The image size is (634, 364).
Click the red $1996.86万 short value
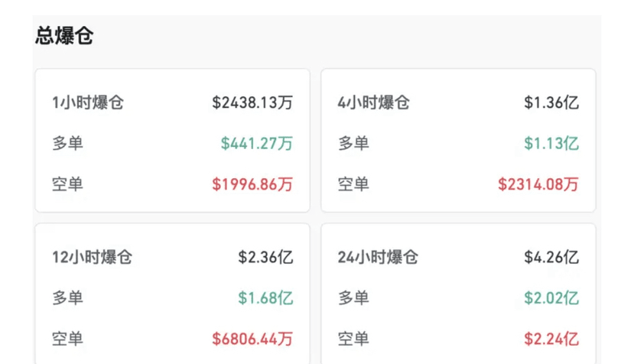[252, 184]
